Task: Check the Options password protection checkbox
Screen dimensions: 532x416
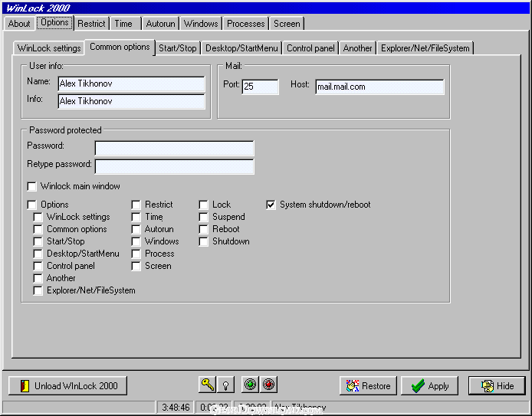Action: click(32, 205)
